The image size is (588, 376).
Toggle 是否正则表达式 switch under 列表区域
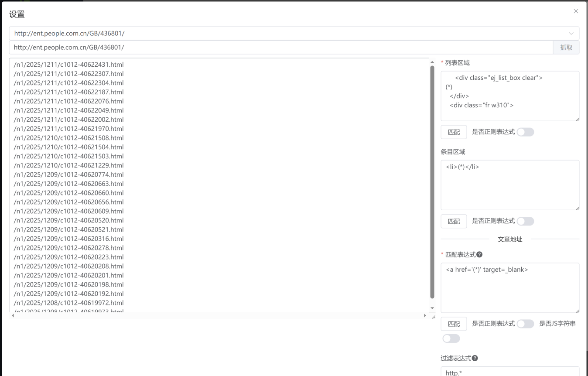tap(525, 132)
